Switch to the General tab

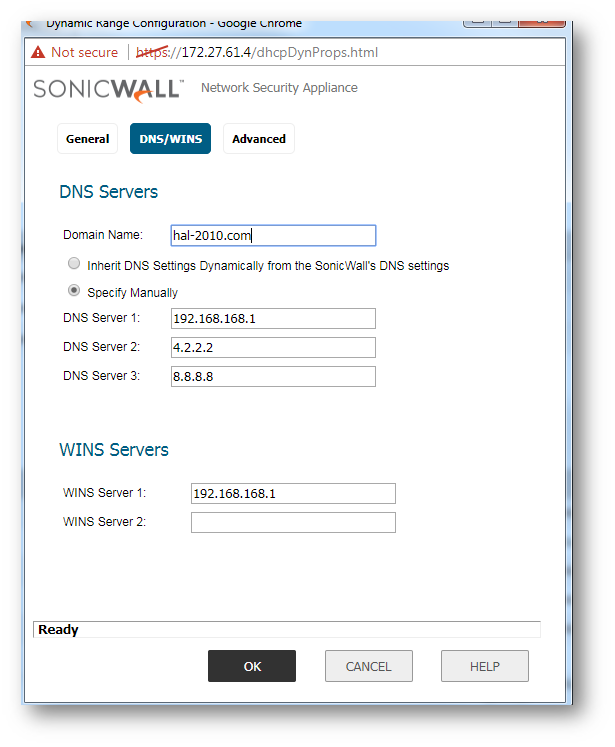(x=87, y=139)
